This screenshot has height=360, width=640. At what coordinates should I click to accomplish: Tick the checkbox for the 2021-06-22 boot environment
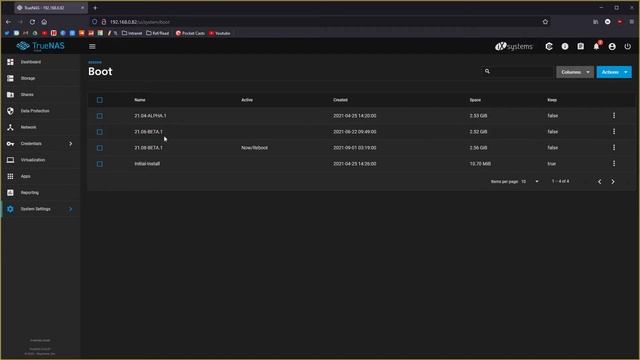tap(100, 132)
